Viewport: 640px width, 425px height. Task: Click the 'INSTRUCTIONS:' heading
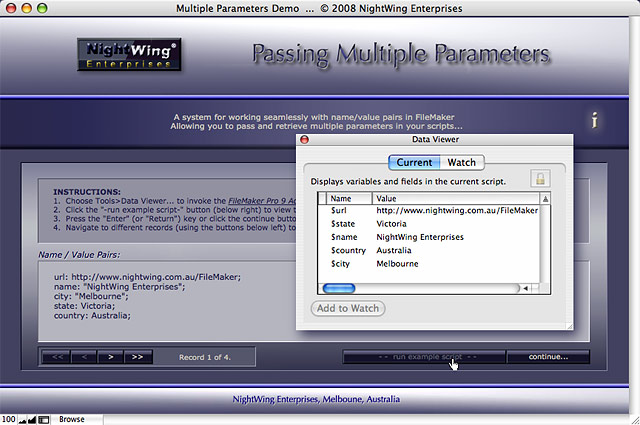87,192
